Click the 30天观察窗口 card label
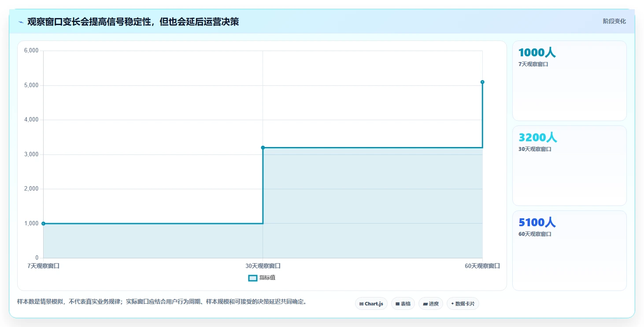 tap(535, 149)
